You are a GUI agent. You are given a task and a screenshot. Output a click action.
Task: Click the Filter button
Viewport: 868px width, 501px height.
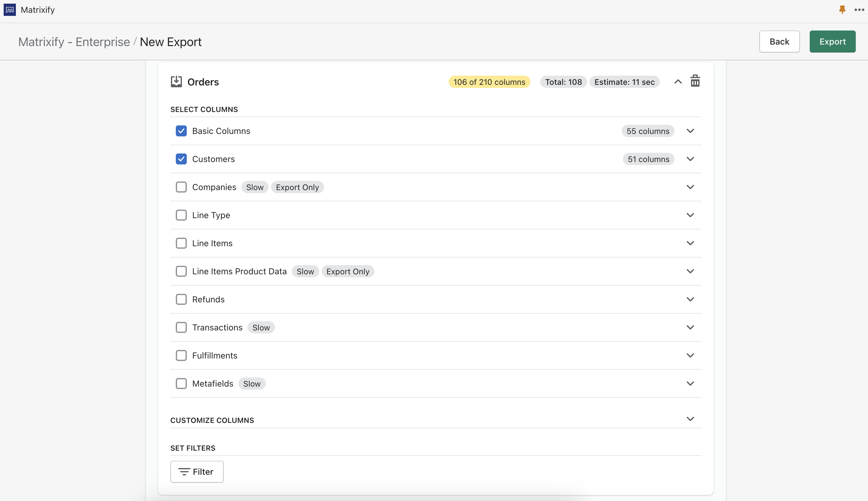pyautogui.click(x=197, y=471)
